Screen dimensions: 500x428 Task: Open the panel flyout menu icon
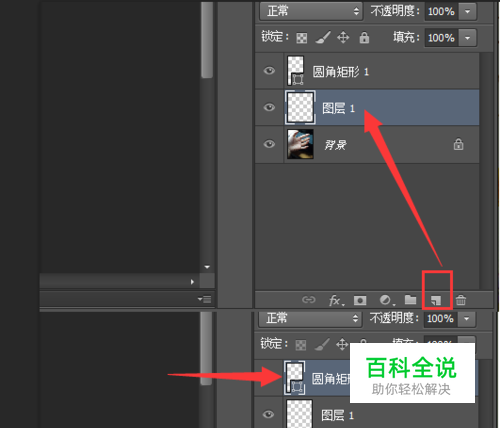(x=204, y=299)
